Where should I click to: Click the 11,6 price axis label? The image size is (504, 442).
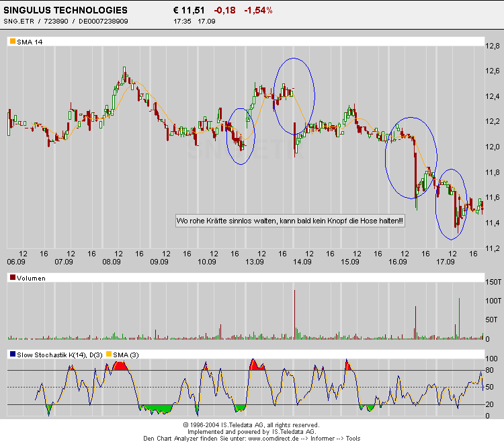tap(493, 197)
